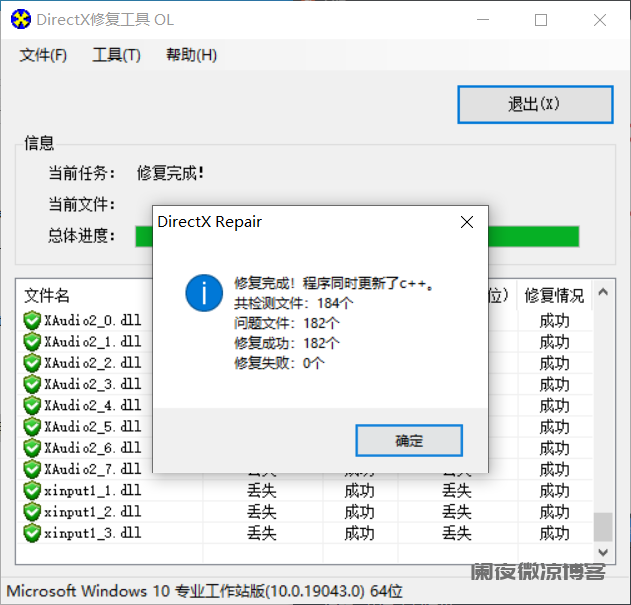Maximize the DirectX修复工具 window
Viewport: 631px width, 605px height.
point(541,19)
